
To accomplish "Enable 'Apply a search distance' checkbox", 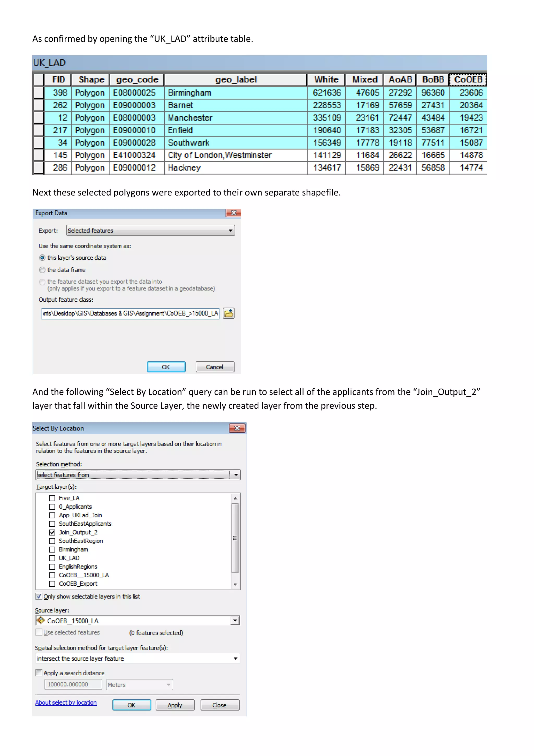I will 39,673.
